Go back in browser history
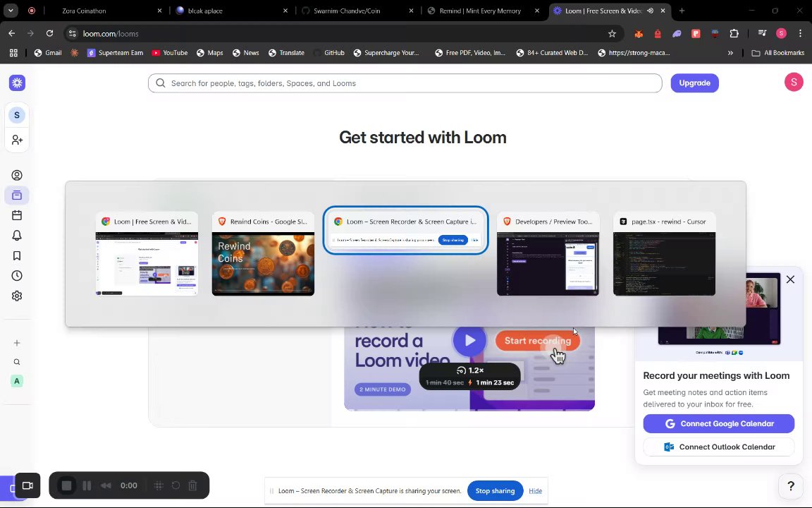Viewport: 812px width, 508px height. click(12, 34)
